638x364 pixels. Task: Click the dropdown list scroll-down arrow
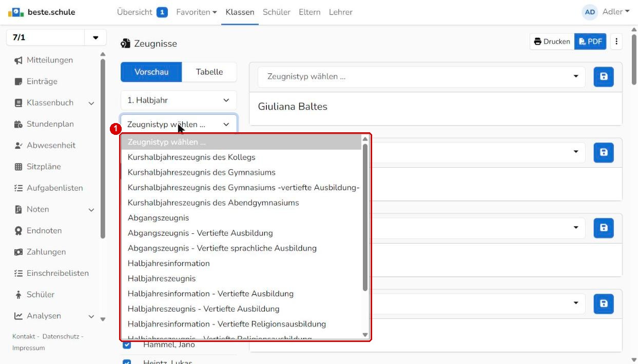365,335
